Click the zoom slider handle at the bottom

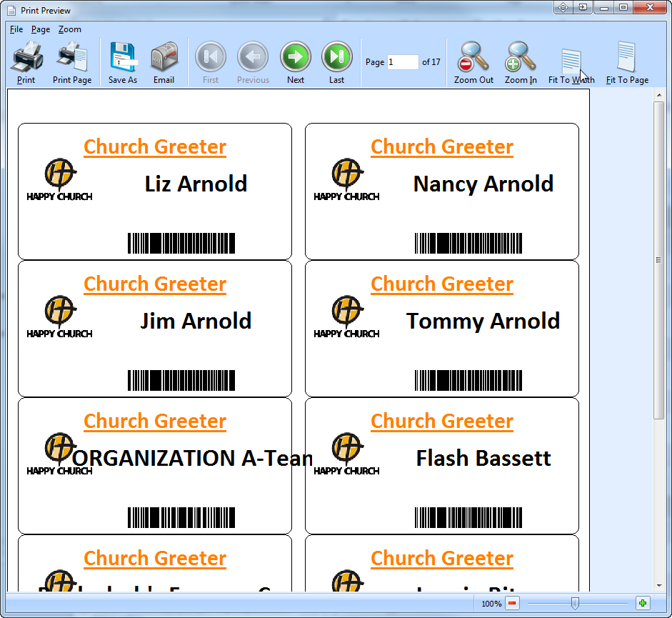click(575, 604)
